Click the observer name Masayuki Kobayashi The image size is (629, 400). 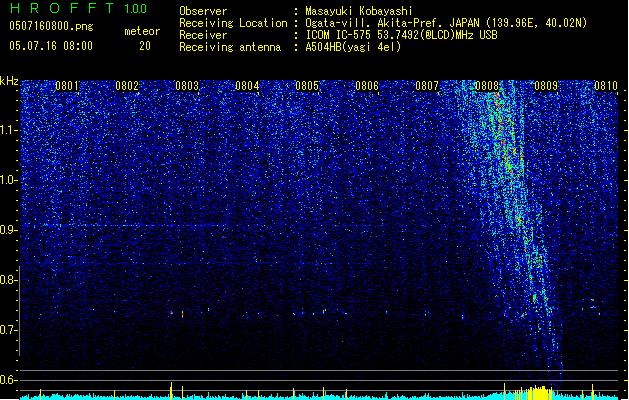click(359, 11)
